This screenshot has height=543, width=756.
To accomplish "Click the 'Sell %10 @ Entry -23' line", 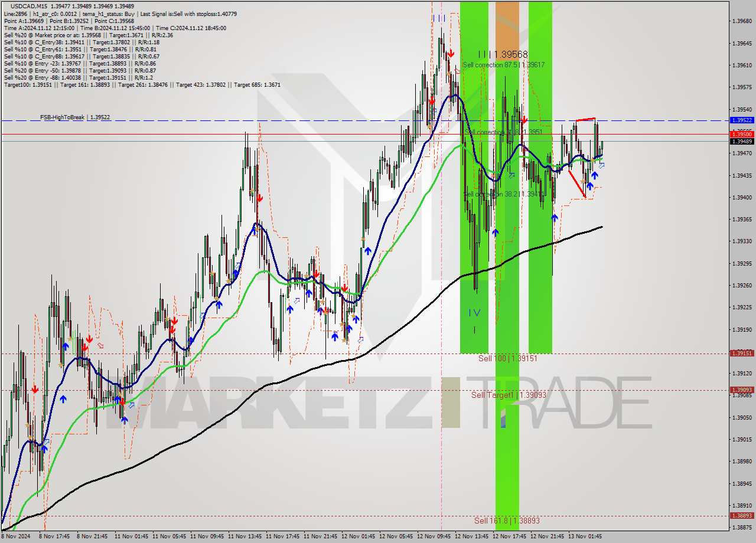I will click(x=80, y=63).
